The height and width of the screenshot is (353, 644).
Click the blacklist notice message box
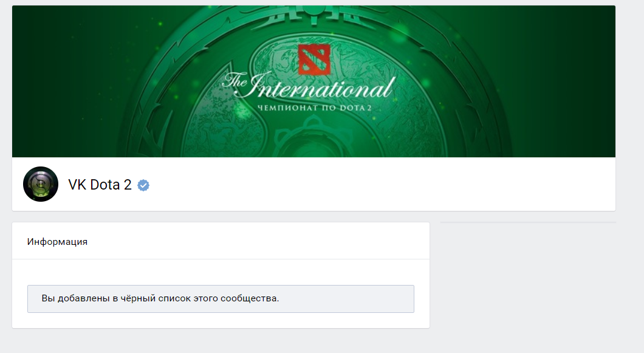click(221, 299)
